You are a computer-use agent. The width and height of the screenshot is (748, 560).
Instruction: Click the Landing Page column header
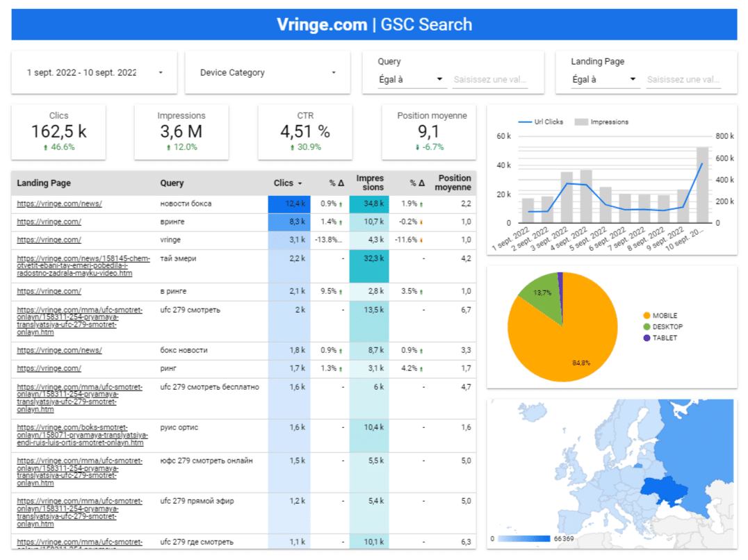coord(44,183)
